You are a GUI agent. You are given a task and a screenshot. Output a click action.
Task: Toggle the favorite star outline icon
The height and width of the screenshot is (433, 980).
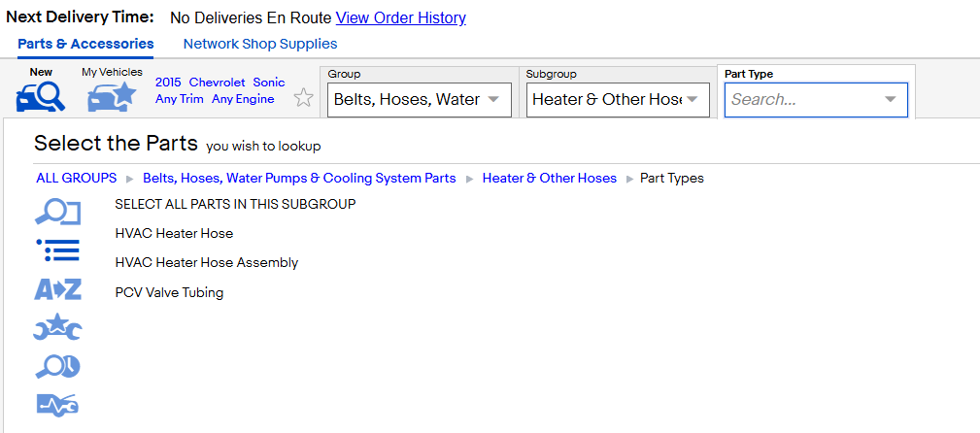[303, 98]
